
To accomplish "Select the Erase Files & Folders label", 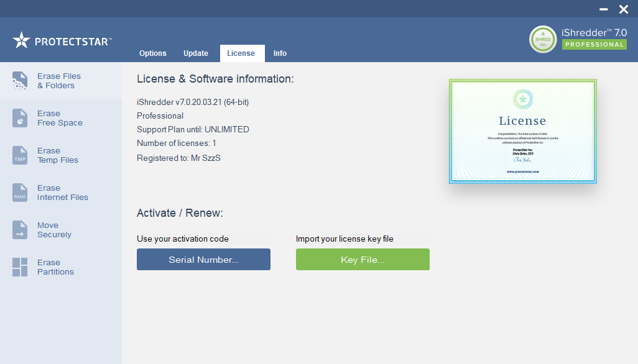I will coord(59,81).
